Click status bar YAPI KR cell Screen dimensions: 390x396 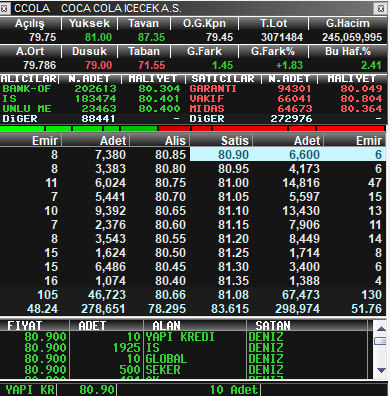pos(28,390)
